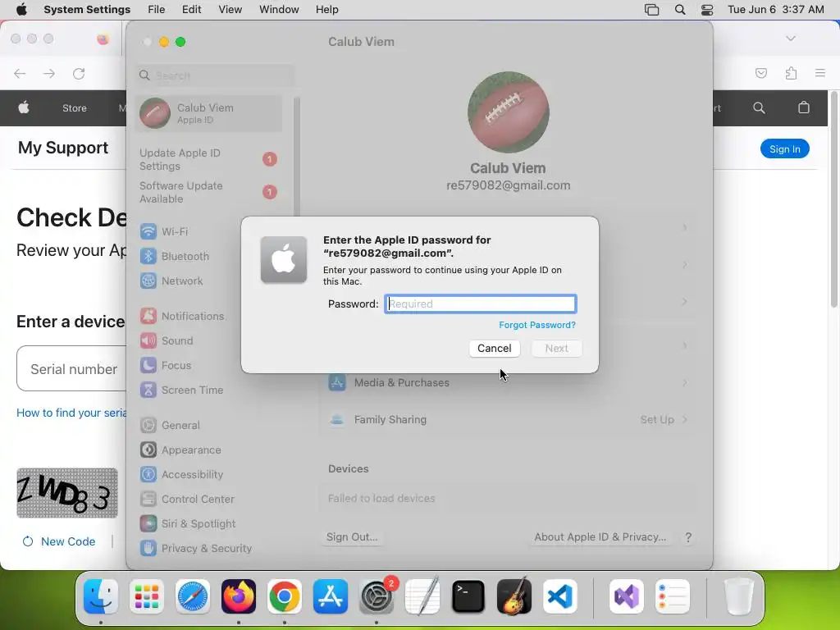Screen dimensions: 840x630
Task: Open Firefox hamburger menu
Action: click(819, 73)
